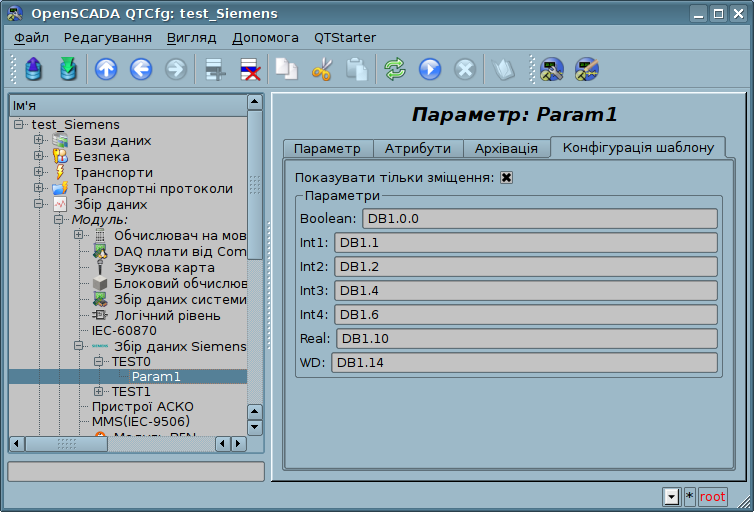Expand the TEST1 controller node
The image size is (754, 512).
coord(99,392)
